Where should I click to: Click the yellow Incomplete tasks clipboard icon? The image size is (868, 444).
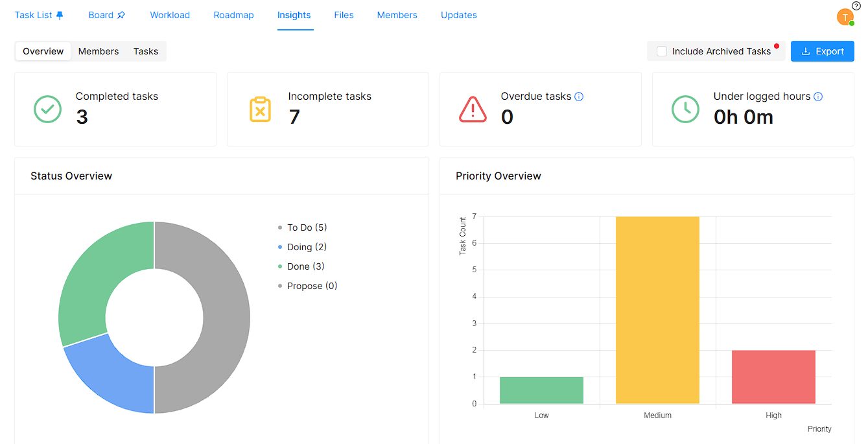point(260,110)
